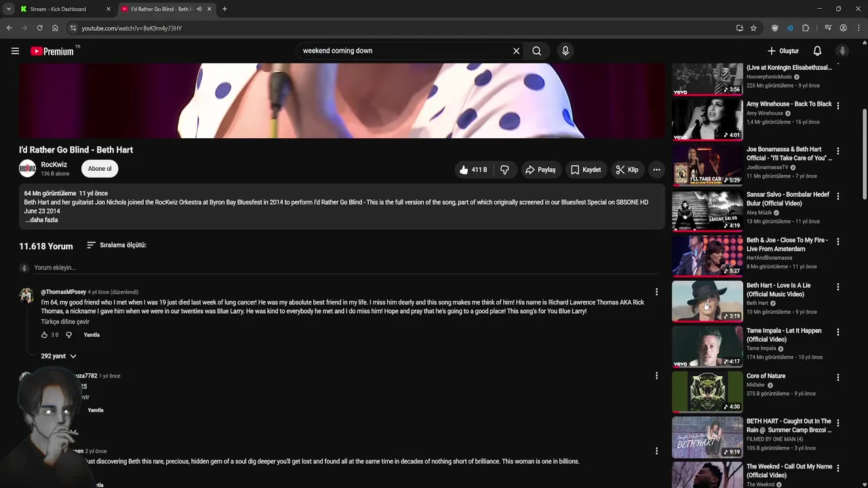Viewport: 868px width, 488px height.
Task: Open options for Tame Impala Let It Happen
Action: coord(838,333)
